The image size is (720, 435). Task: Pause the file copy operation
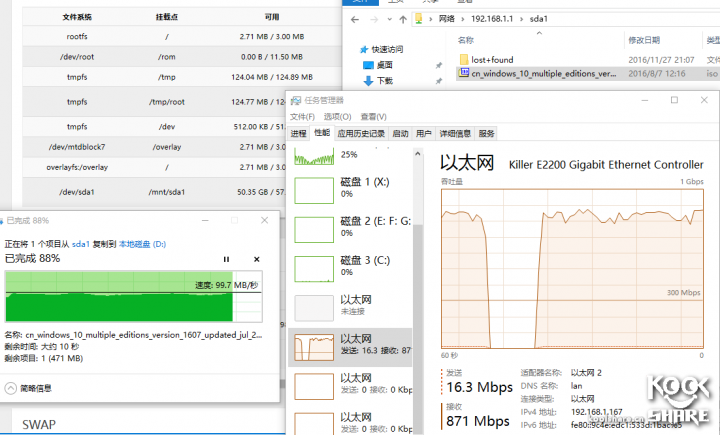pos(226,260)
